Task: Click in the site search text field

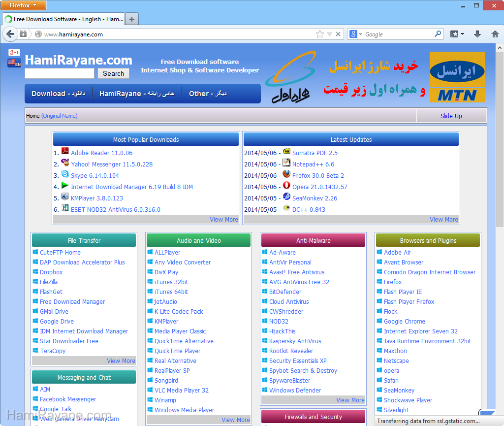Action: [60, 73]
